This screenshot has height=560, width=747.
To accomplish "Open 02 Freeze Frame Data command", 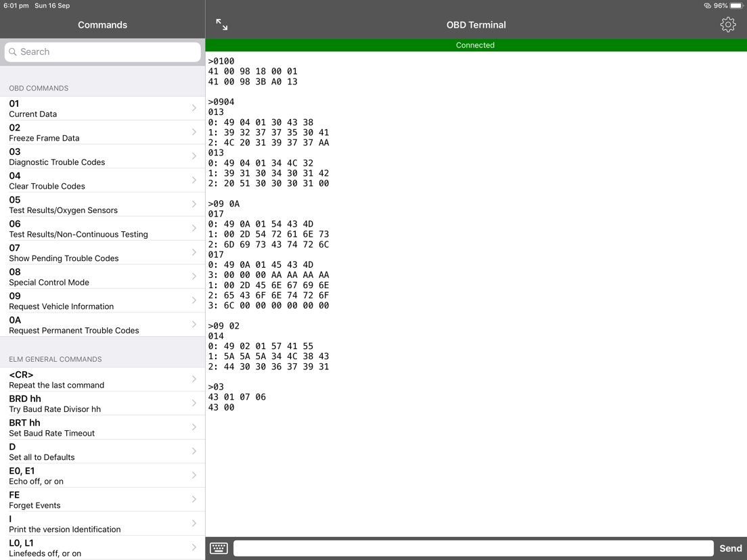I will pos(102,133).
